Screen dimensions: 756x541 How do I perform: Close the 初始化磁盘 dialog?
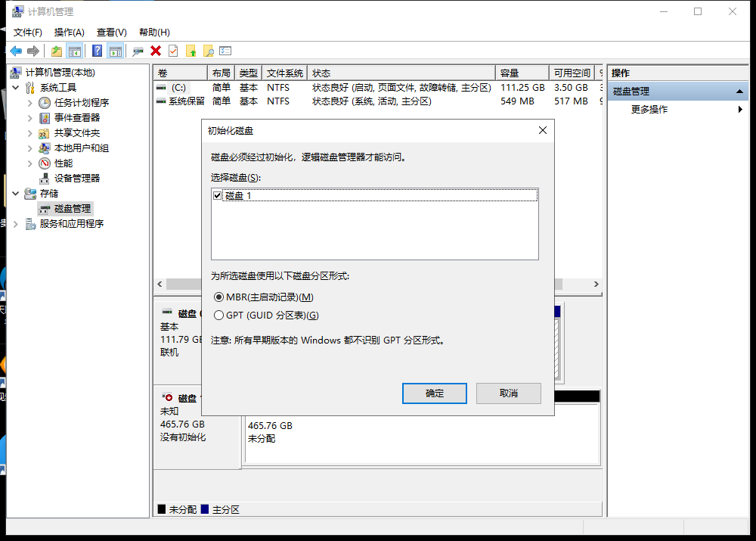(x=542, y=130)
